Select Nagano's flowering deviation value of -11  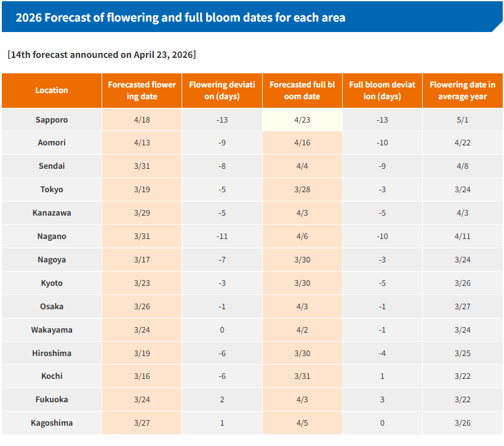click(x=222, y=237)
